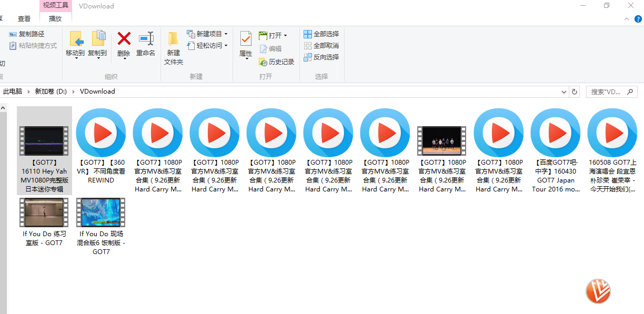Collapse the ribbon using the chevron
This screenshot has width=644, height=314.
(626, 19)
